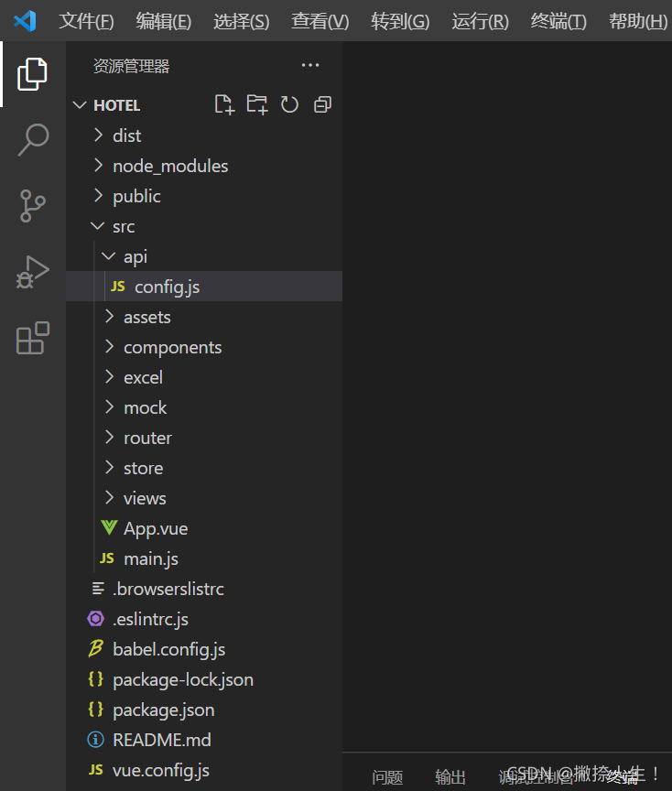Select the package-lock.json file name
672x791 pixels.
pos(183,680)
